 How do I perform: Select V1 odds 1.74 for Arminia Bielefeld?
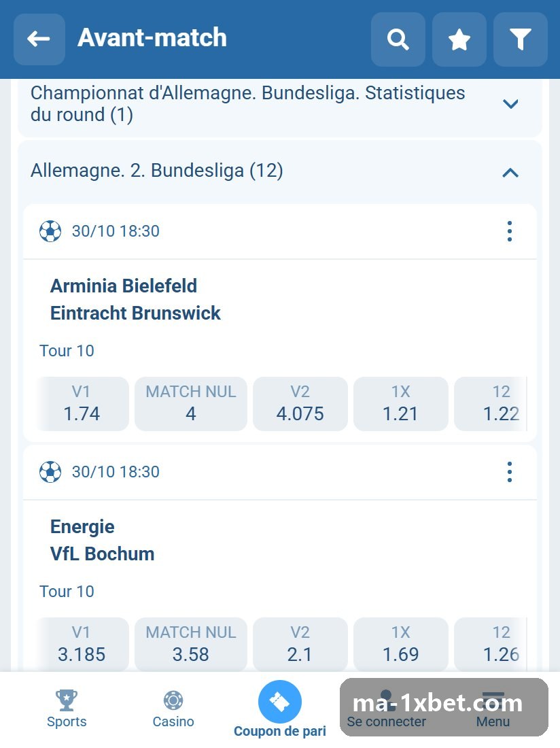click(82, 403)
